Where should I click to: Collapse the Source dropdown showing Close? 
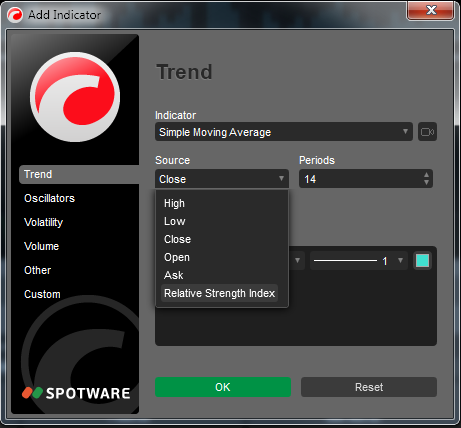222,179
